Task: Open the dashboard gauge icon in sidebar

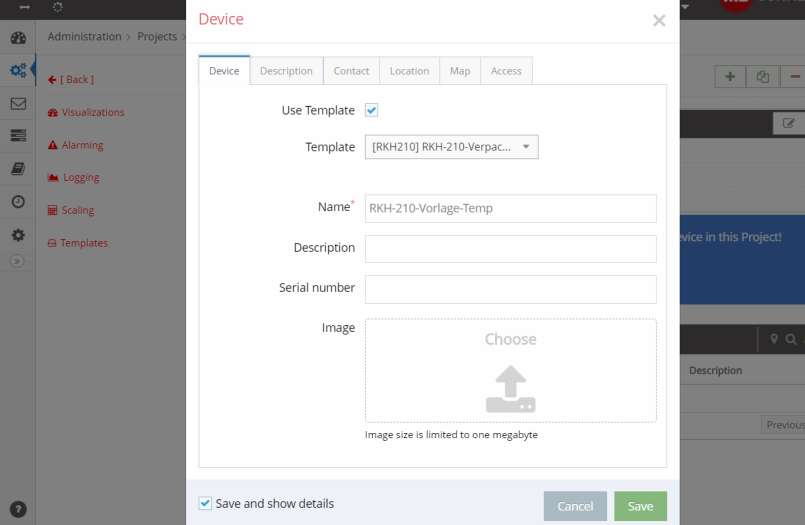Action: (x=17, y=38)
